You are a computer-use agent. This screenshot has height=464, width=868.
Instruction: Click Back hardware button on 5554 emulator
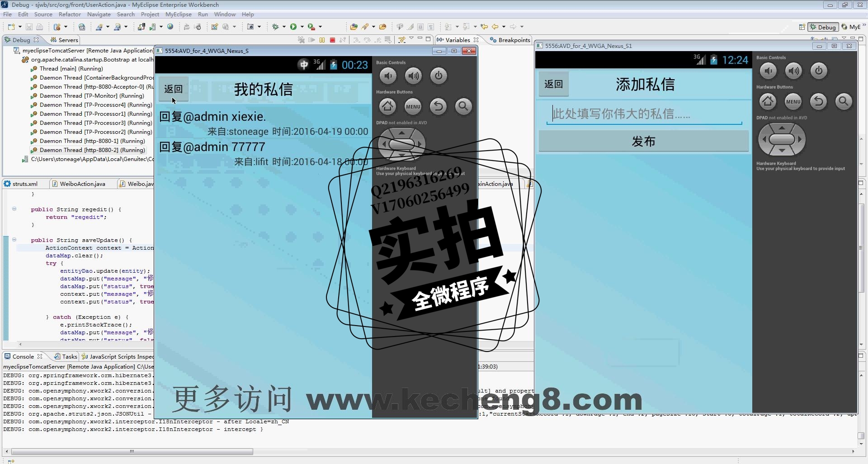tap(438, 106)
